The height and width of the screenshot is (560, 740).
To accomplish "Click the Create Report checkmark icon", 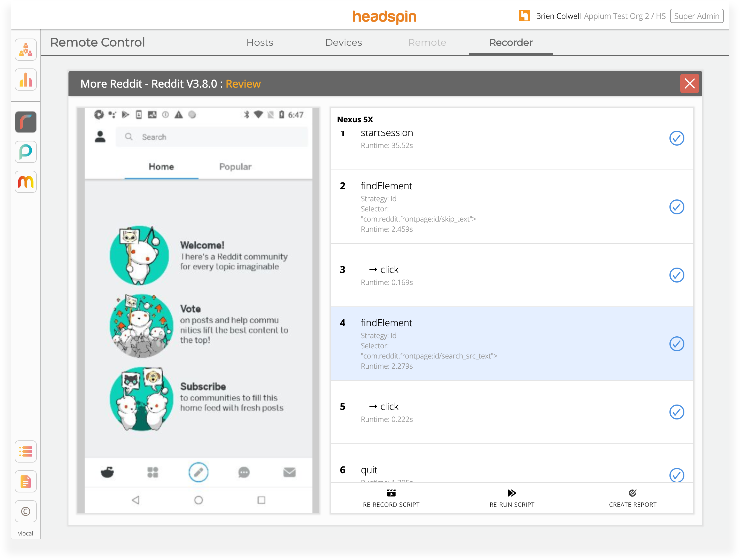I will click(633, 493).
